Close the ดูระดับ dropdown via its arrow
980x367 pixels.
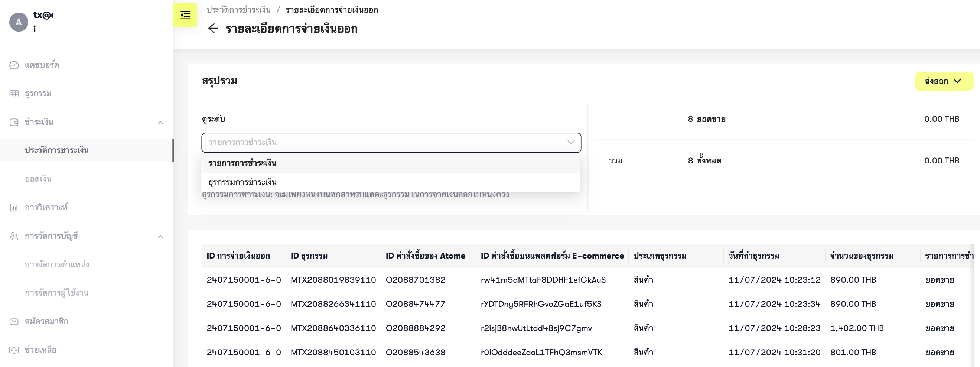tap(571, 142)
